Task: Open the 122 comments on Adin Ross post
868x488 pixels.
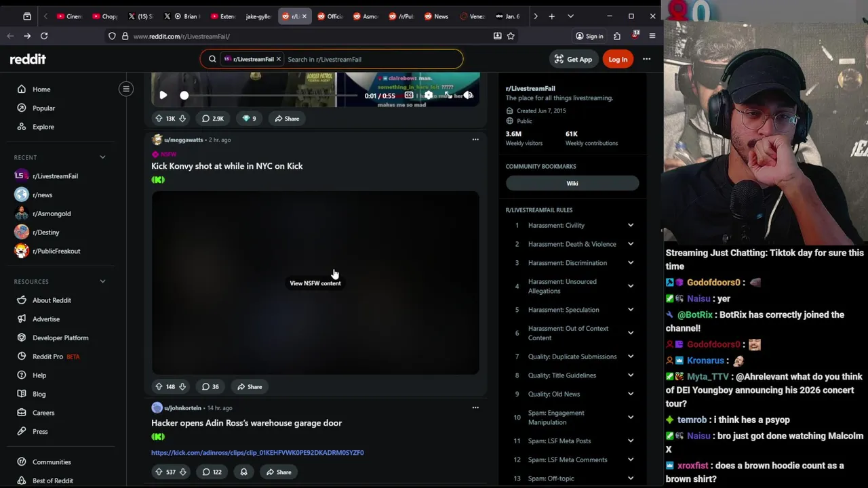Action: 212,472
